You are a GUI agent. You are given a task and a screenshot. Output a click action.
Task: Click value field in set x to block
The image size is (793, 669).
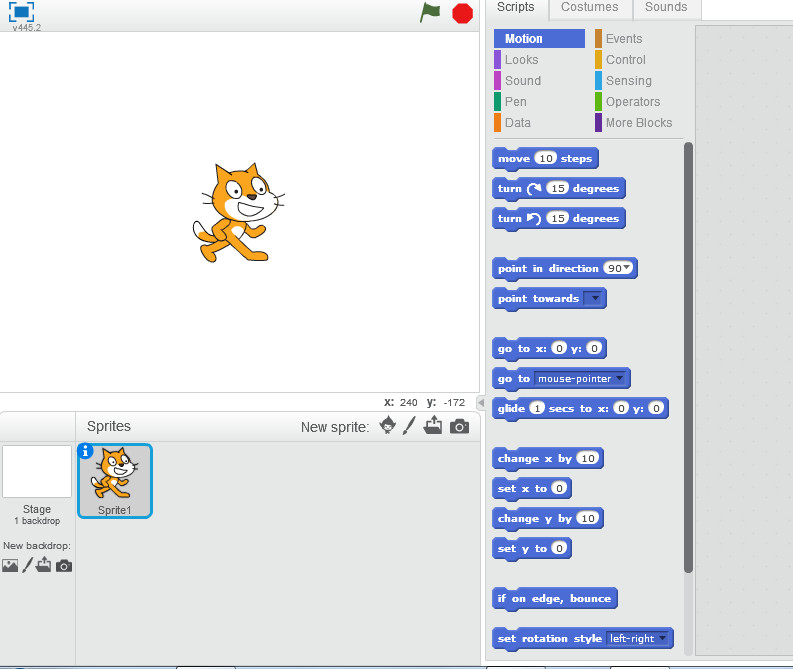(559, 488)
